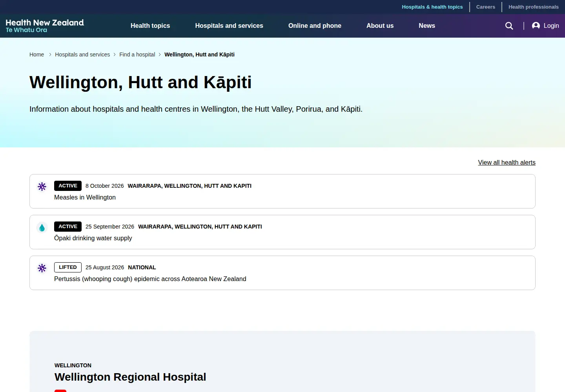Click the virus icon beside Measles alert

42,187
